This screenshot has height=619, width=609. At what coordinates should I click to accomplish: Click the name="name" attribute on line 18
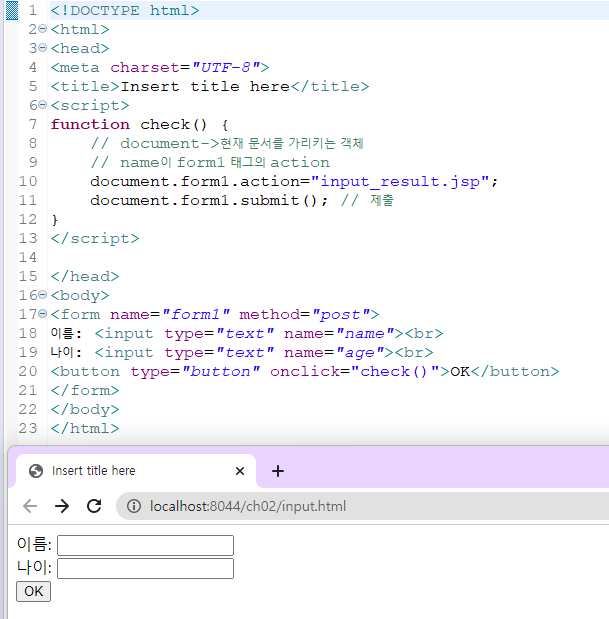339,333
